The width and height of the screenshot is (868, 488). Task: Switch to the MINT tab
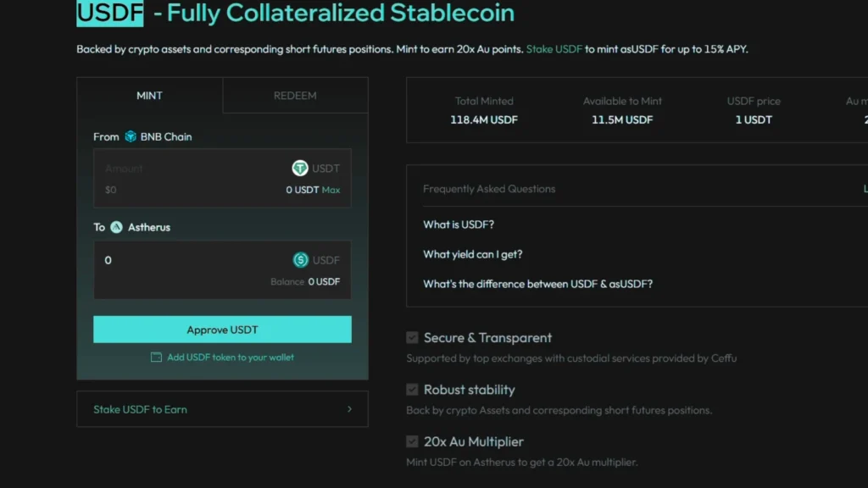coord(149,96)
